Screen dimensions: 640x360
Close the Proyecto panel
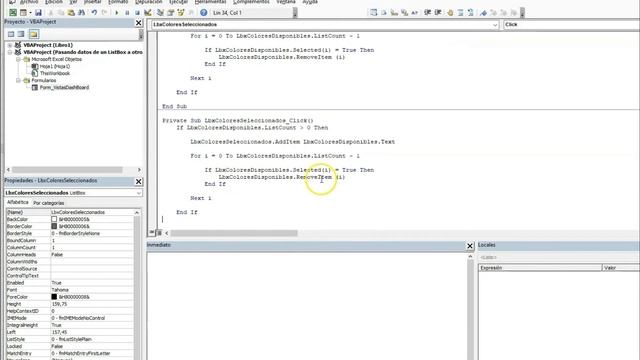[138, 23]
